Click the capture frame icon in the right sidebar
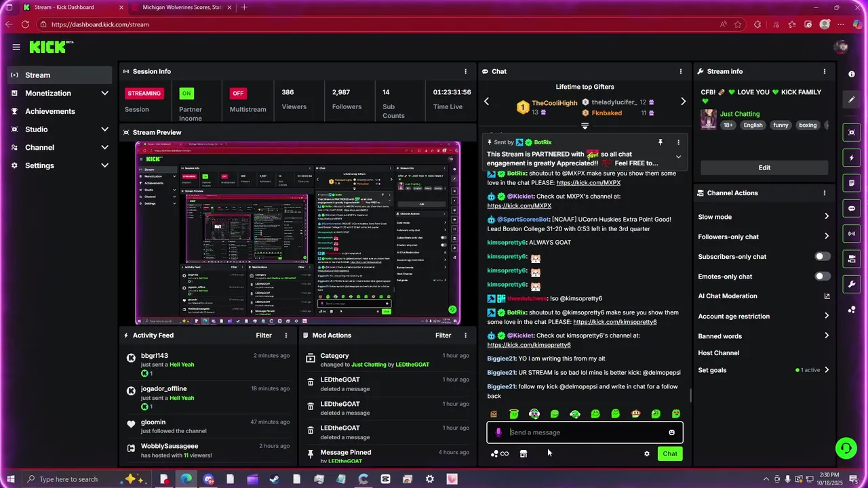Image resolution: width=868 pixels, height=488 pixels. click(852, 132)
